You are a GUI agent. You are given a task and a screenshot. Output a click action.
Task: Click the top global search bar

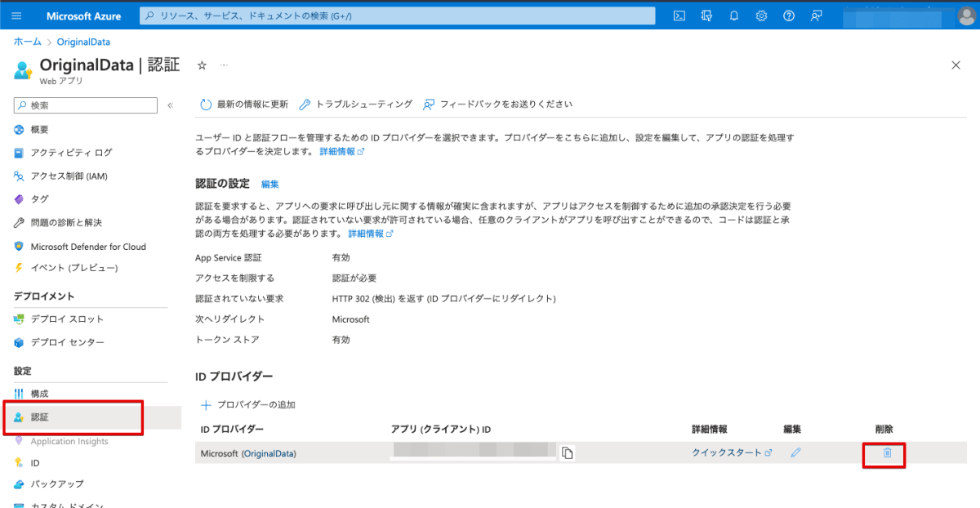click(x=398, y=16)
